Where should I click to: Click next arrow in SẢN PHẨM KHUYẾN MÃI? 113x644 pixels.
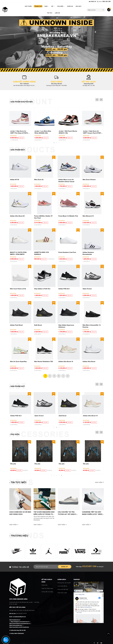point(101,99)
